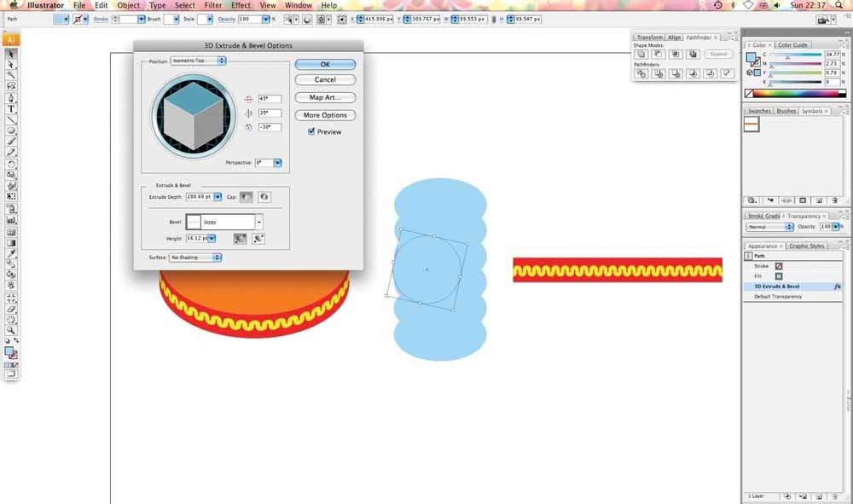
Task: Turn cap off for hollow appearance
Action: point(264,197)
